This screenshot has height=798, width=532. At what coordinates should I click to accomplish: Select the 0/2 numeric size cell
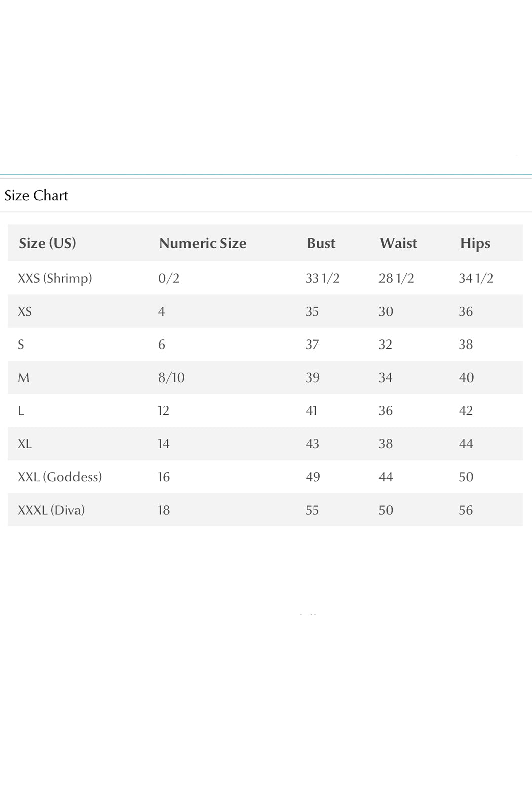(169, 278)
